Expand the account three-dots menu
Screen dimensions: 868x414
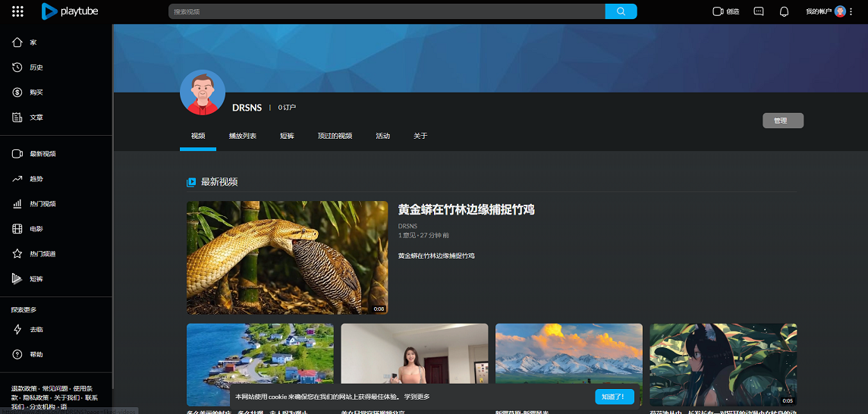851,11
